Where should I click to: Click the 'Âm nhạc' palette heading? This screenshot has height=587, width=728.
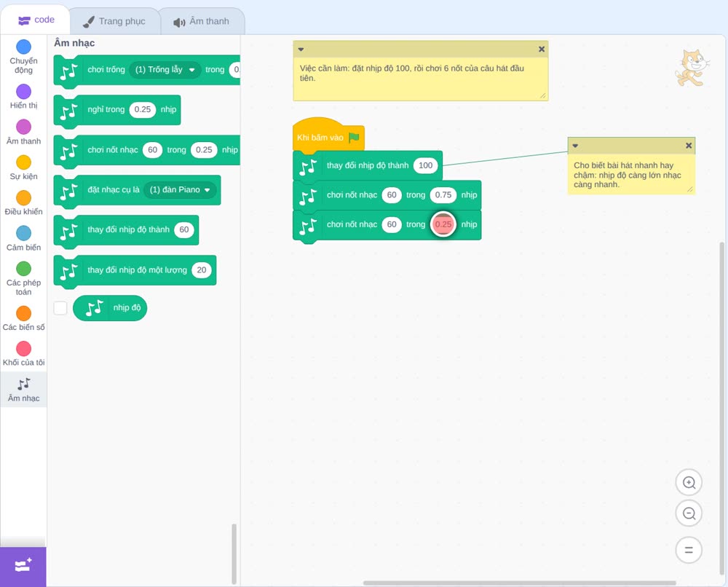tap(74, 43)
